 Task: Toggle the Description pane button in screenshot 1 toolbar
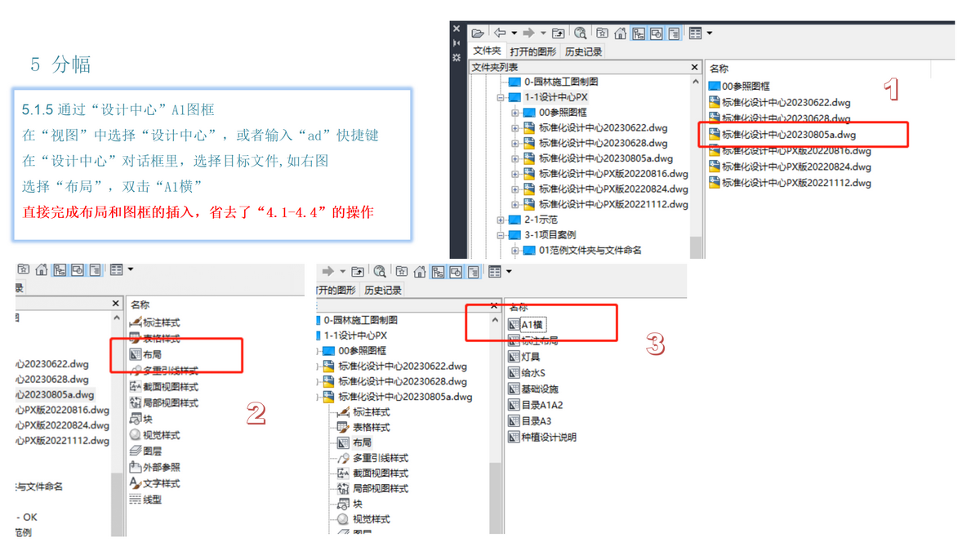point(674,33)
